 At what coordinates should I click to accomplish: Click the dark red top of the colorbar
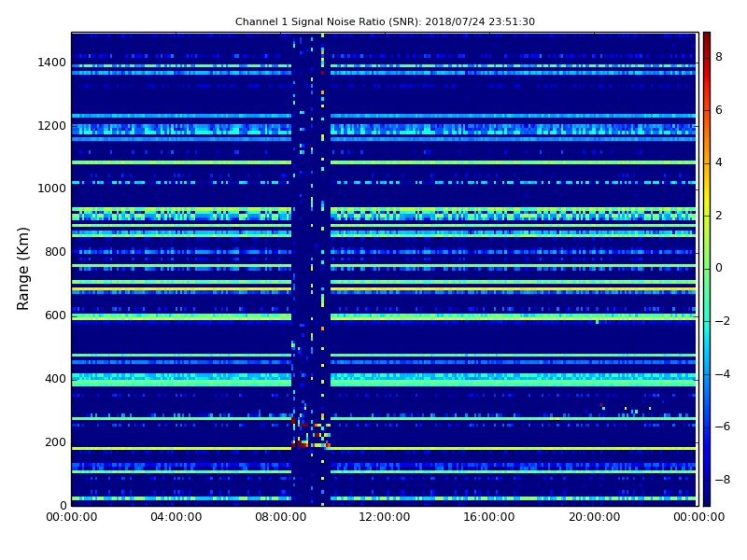click(707, 40)
